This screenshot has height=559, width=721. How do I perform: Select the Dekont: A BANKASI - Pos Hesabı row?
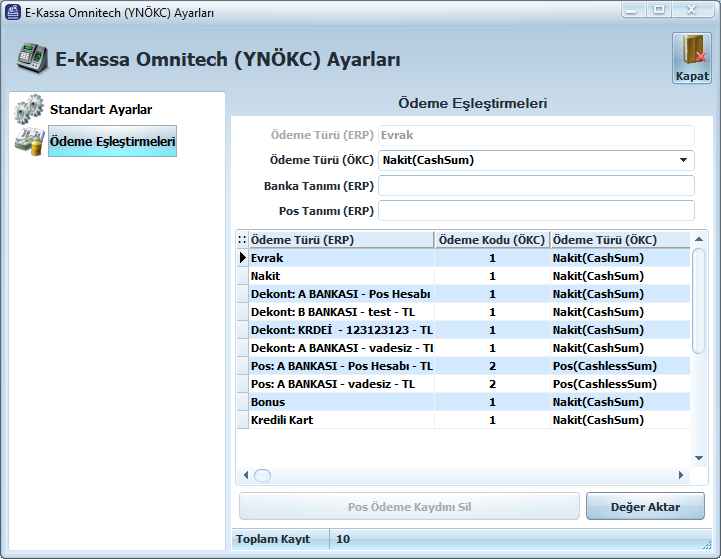coord(464,294)
